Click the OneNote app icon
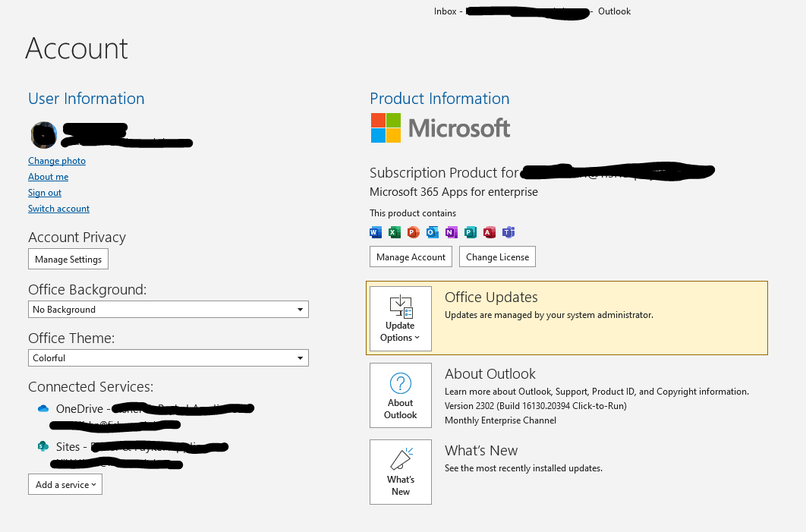This screenshot has height=532, width=806. click(x=452, y=232)
